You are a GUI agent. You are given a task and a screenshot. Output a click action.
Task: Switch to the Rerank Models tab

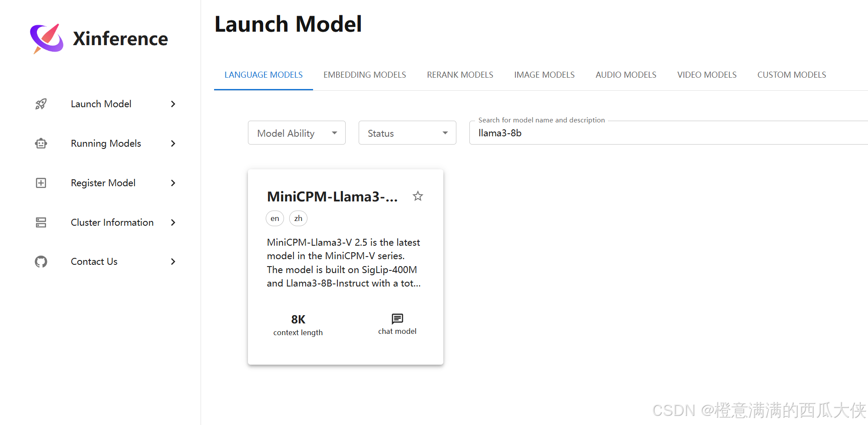[x=460, y=75]
